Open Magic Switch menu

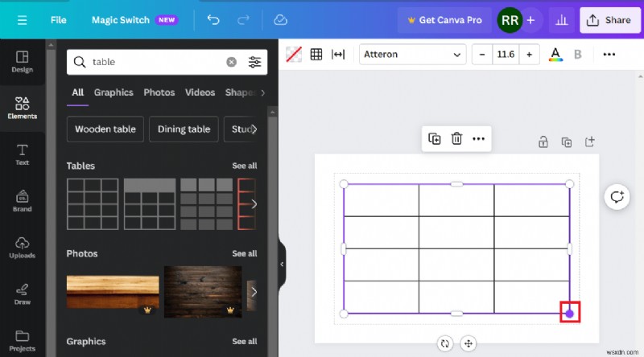(134, 20)
